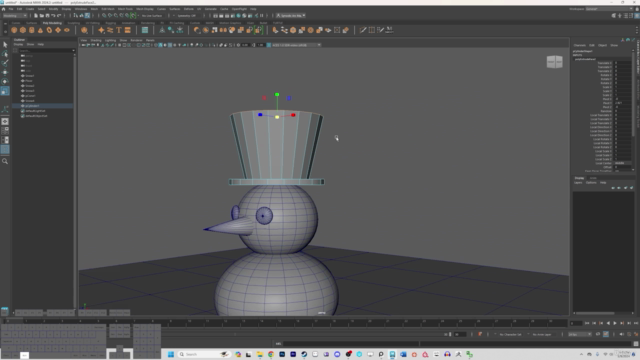This screenshot has width=640, height=360.
Task: Open the Deform menu
Action: pyautogui.click(x=189, y=9)
